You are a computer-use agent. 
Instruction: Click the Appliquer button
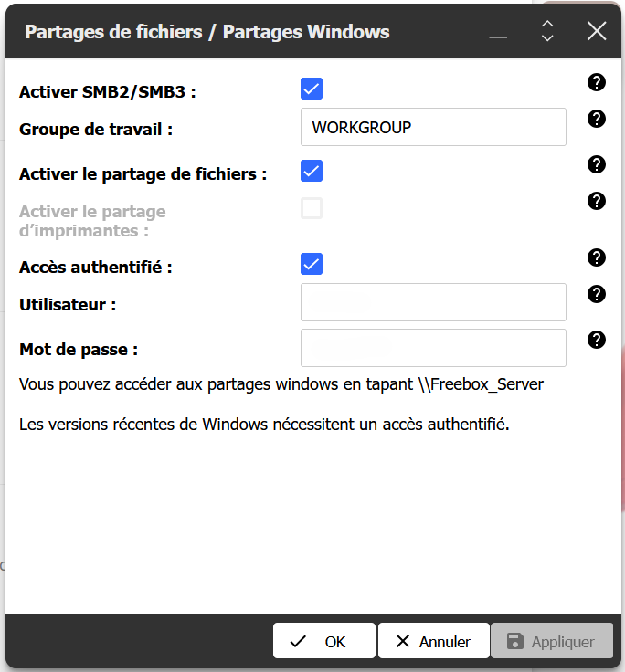(550, 642)
